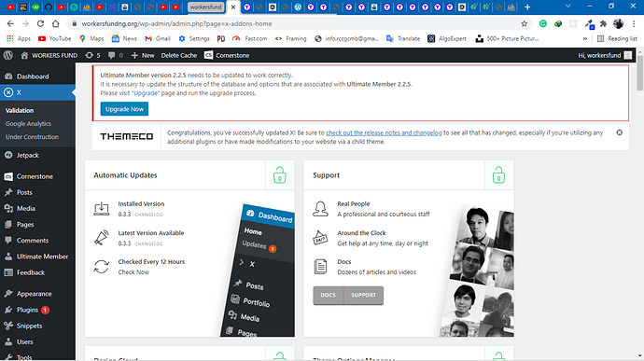Image resolution: width=644 pixels, height=361 pixels.
Task: Open the Settings bookmark
Action: [194, 38]
